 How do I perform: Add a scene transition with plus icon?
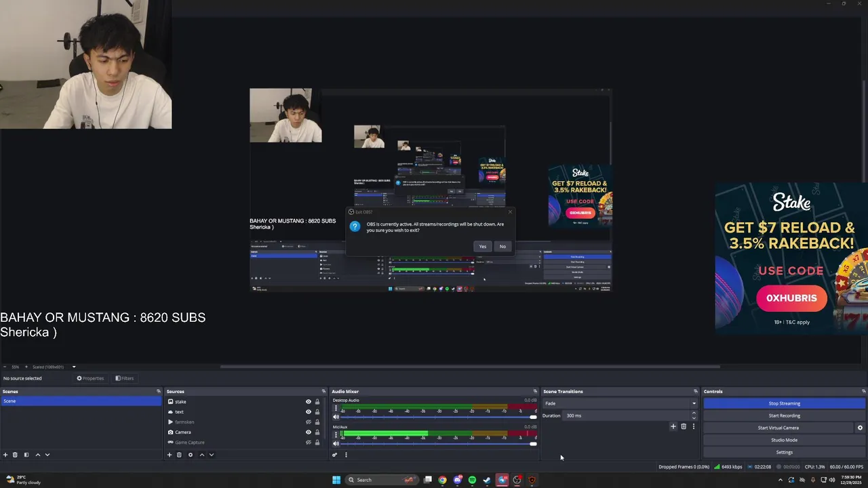tap(673, 426)
